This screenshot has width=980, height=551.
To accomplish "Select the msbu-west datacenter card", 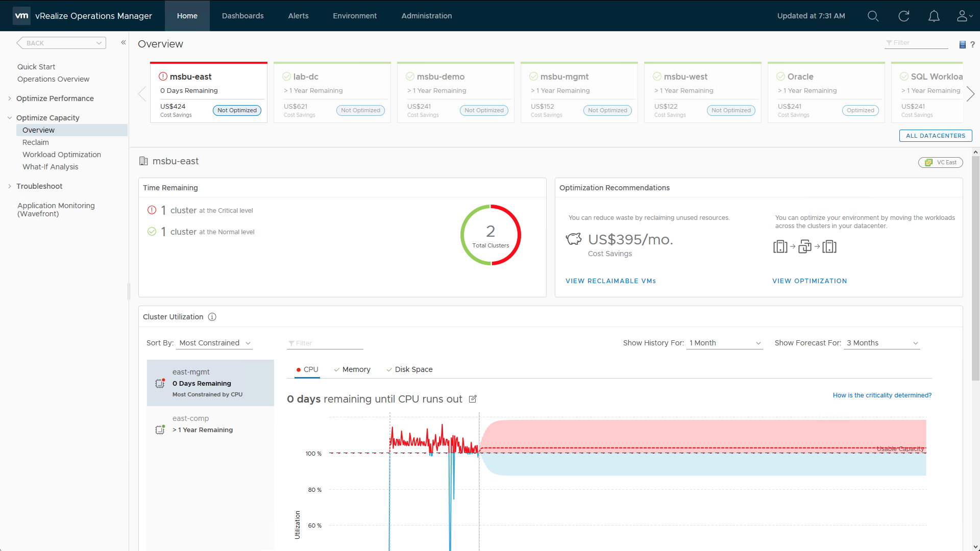I will pos(702,92).
